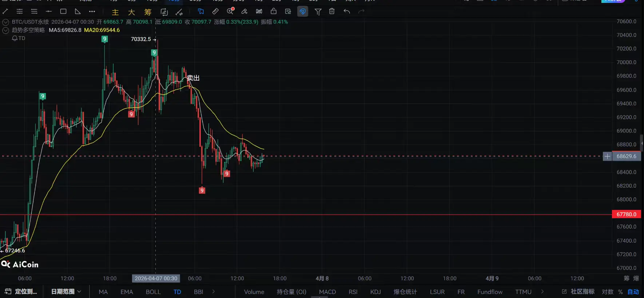Select the 持仓量 (OI) indicator
Screen dimensions: 644x298
click(x=291, y=292)
